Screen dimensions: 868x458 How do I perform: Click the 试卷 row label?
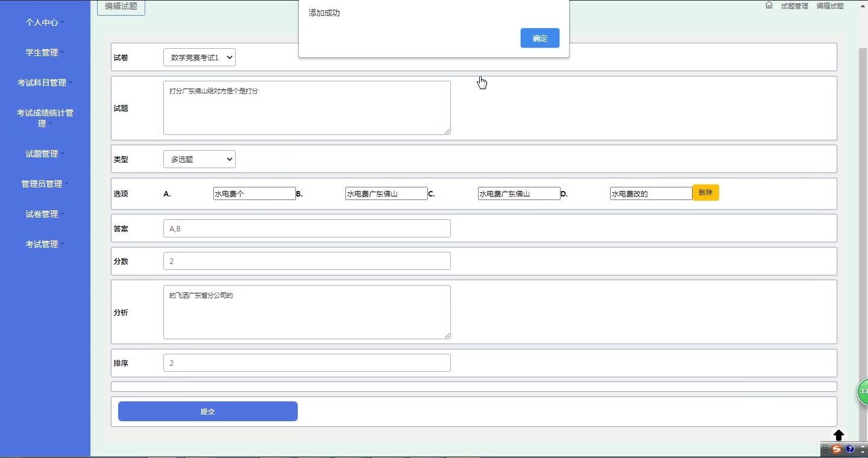click(x=121, y=57)
